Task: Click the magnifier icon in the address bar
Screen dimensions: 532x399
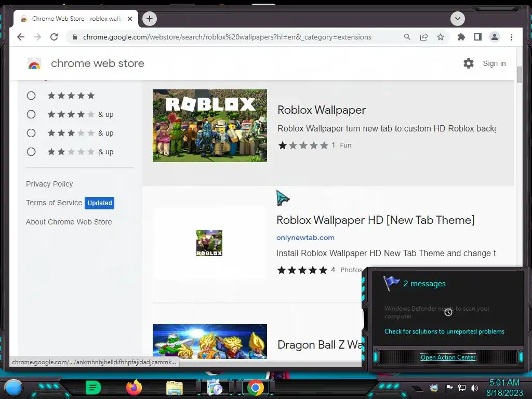Action: click(407, 37)
